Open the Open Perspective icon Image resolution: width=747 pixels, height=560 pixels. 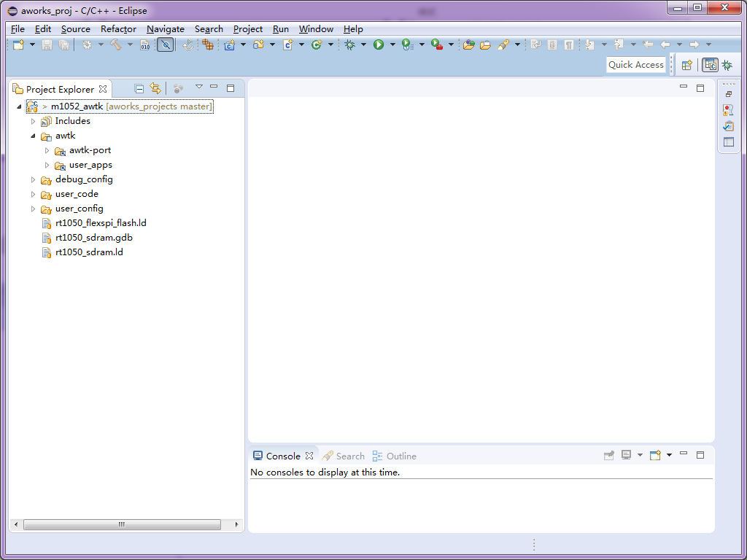click(x=686, y=65)
